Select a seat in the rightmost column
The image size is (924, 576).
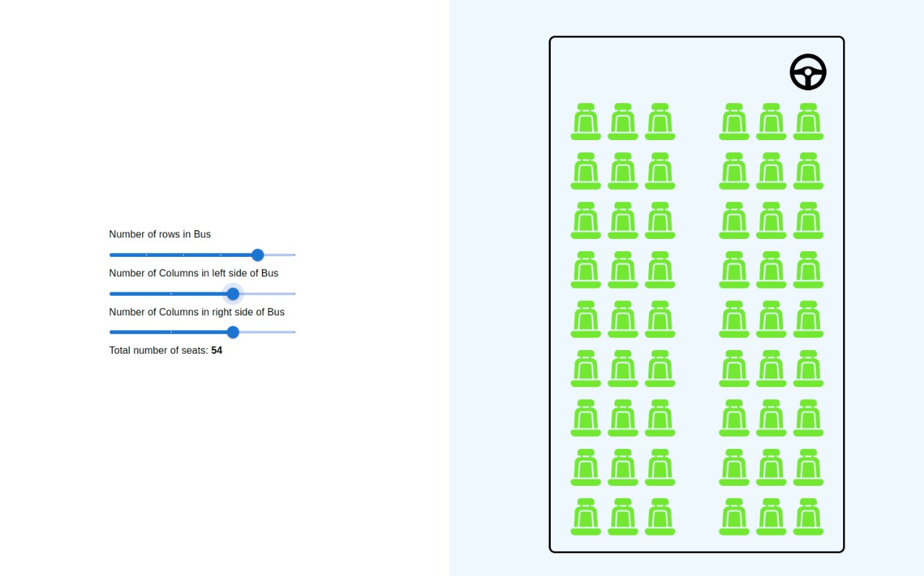click(x=808, y=318)
